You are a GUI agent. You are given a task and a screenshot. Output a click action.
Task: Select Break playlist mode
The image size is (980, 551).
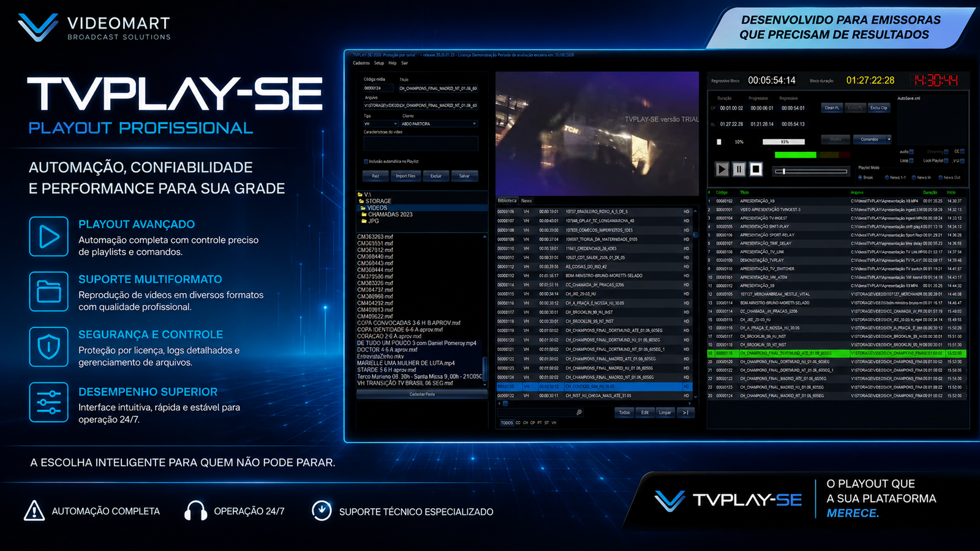(860, 178)
